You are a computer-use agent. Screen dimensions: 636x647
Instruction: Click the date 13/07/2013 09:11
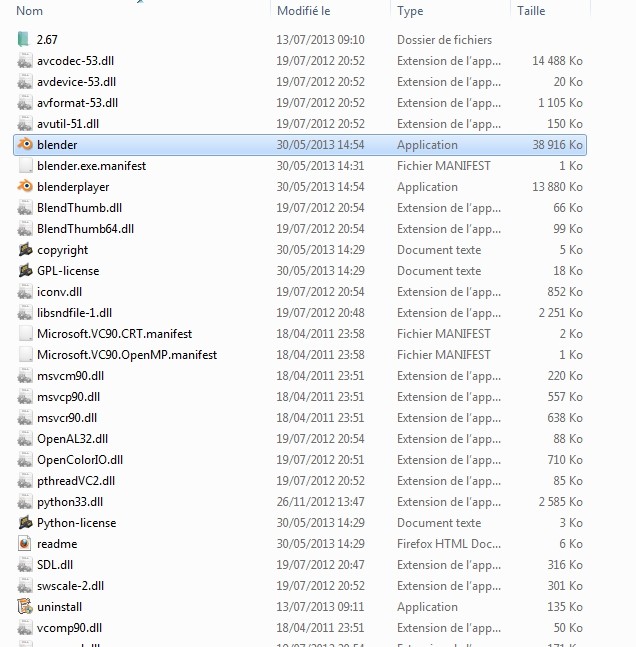click(x=320, y=607)
